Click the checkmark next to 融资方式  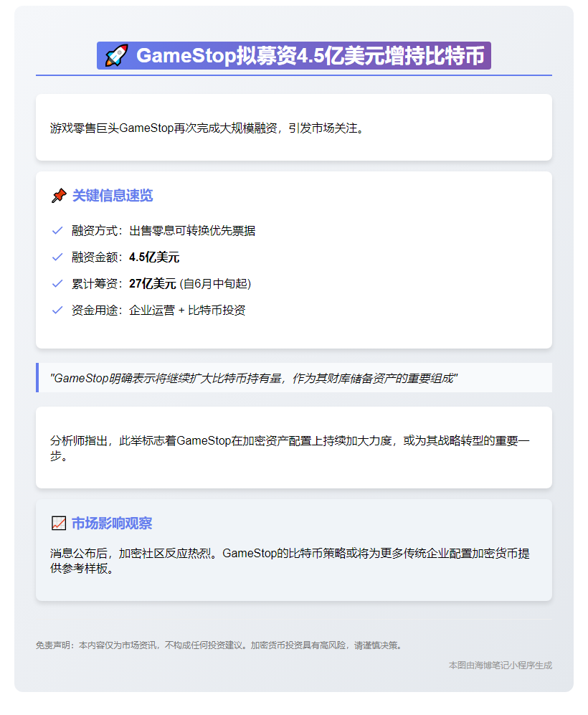57,231
